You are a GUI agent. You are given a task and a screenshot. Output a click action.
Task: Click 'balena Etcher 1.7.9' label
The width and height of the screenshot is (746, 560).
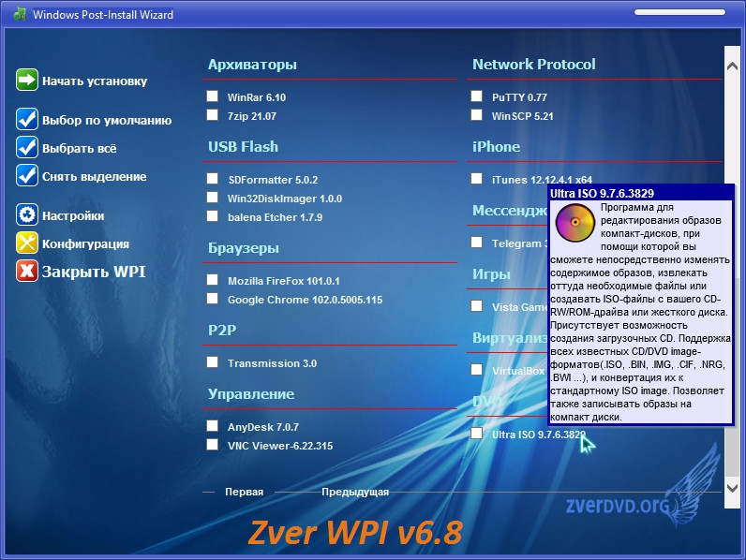click(275, 217)
